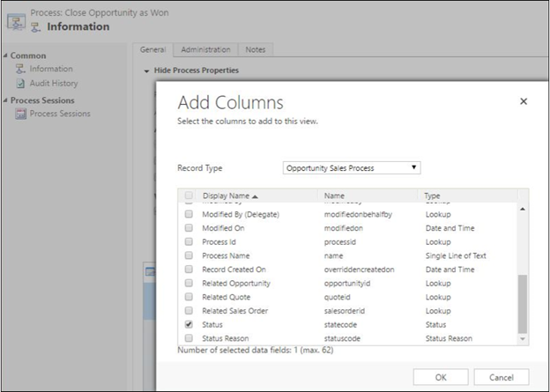Open Audit History link in sidebar
550x392 pixels.
pyautogui.click(x=53, y=84)
